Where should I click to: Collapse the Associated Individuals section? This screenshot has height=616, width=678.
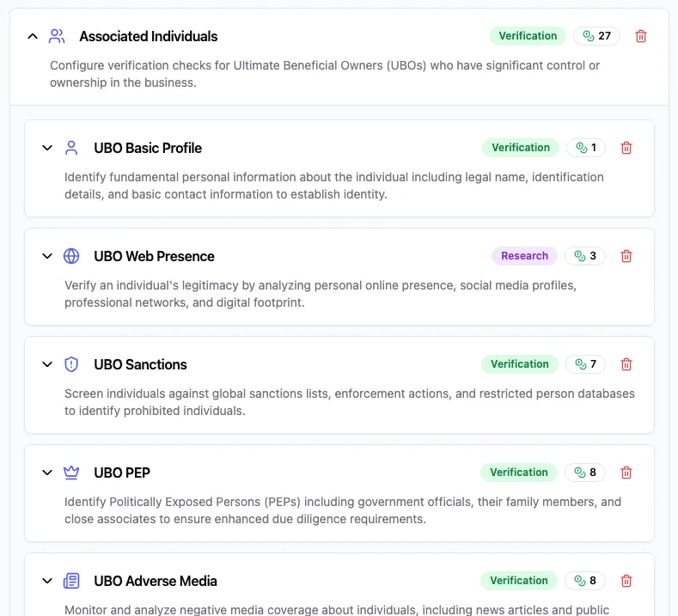tap(33, 36)
